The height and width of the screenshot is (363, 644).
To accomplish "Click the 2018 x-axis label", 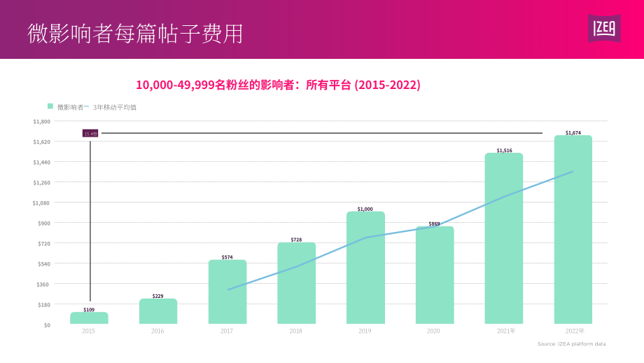I will pos(295,331).
